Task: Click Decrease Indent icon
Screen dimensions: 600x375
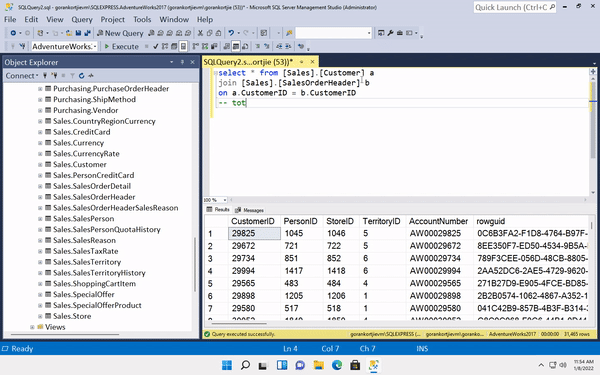Action: pyautogui.click(x=279, y=47)
